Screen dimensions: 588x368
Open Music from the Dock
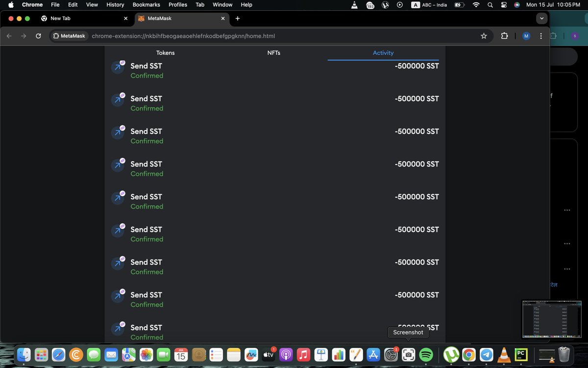click(304, 354)
